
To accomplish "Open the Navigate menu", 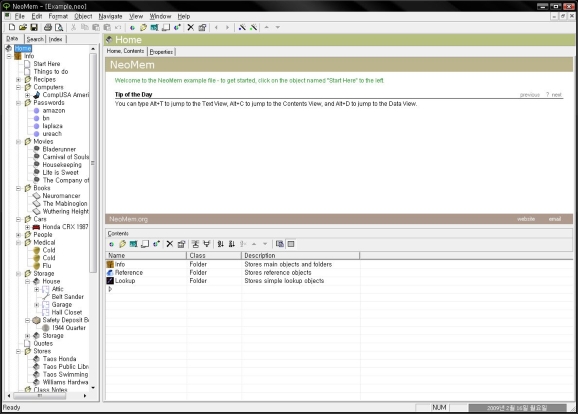I will coord(110,16).
